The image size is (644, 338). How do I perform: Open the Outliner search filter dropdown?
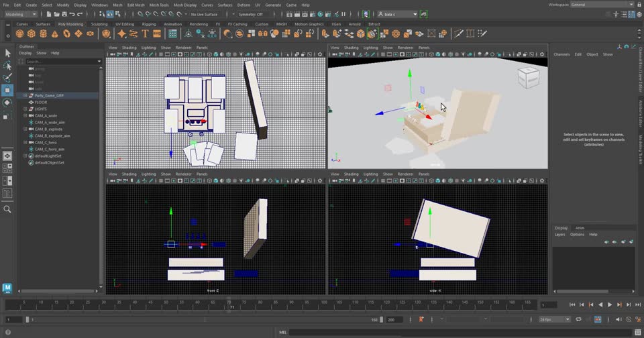[x=99, y=61]
